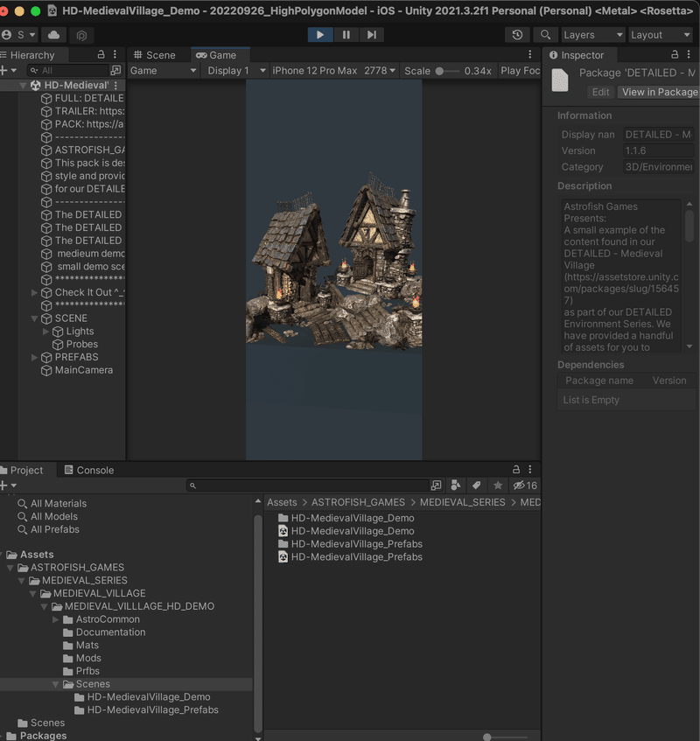
Task: Select MainCamera in the Hierarchy
Action: [84, 370]
